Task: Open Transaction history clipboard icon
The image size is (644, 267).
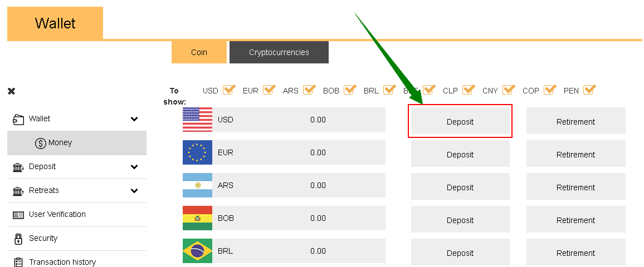Action: (x=18, y=263)
